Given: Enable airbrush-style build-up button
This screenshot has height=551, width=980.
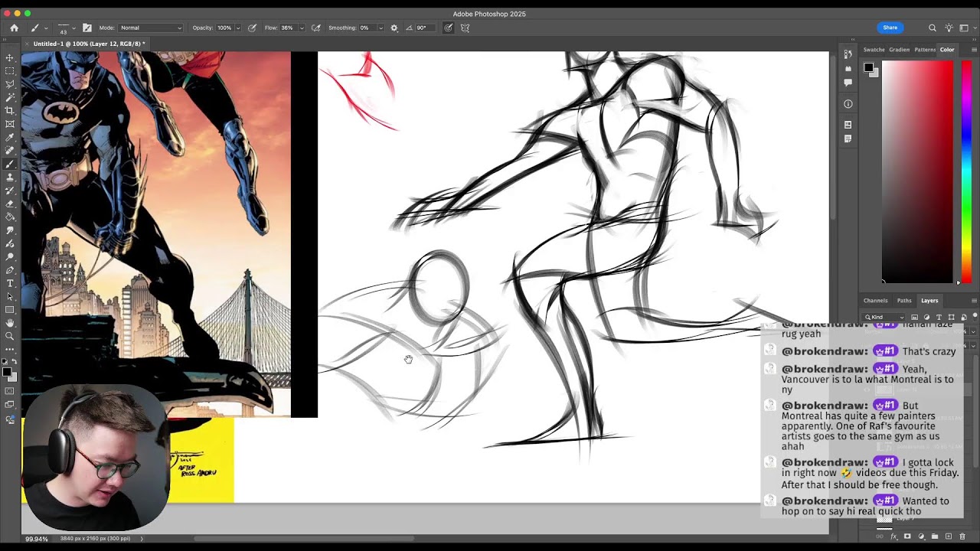Looking at the screenshot, I should 315,28.
